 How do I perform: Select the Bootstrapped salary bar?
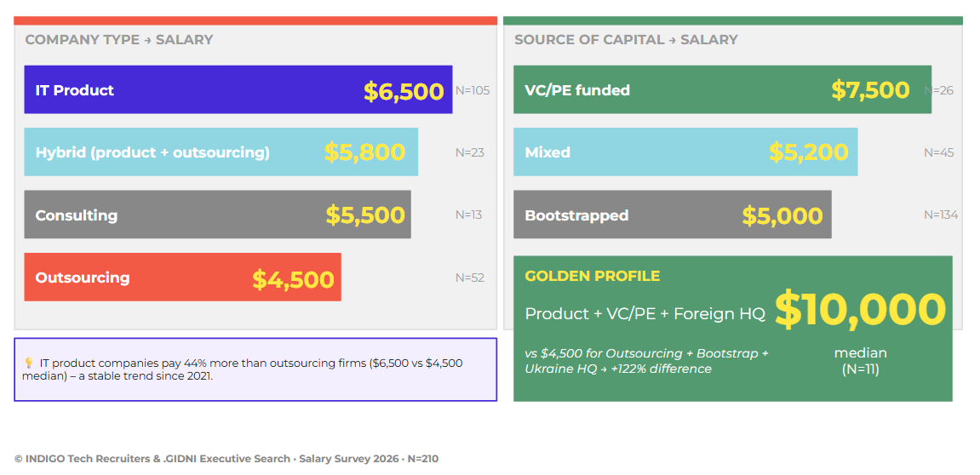[673, 215]
